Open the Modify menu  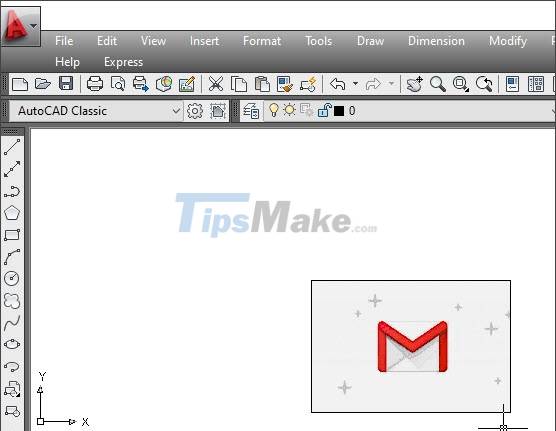tap(508, 41)
